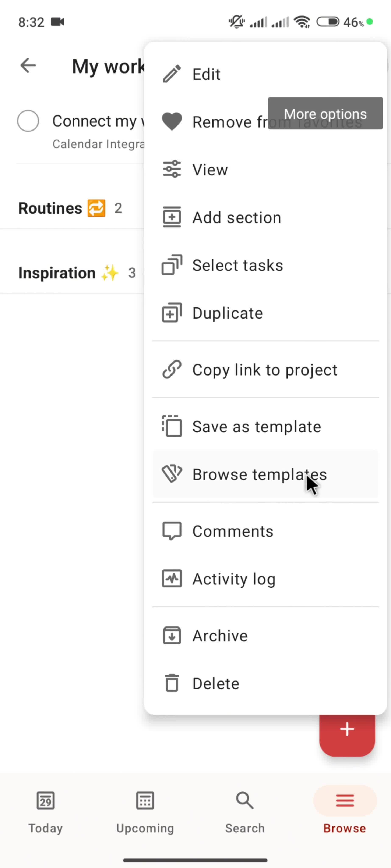Tap the Delete trash can icon
The width and height of the screenshot is (391, 868).
point(172,683)
